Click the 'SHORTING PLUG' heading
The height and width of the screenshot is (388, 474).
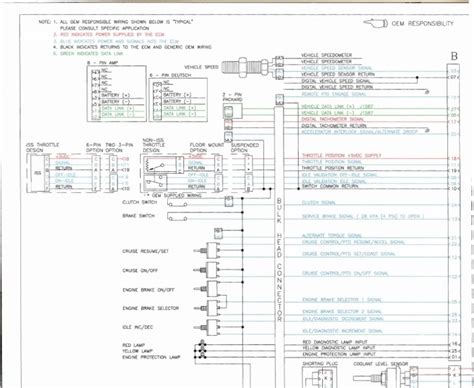click(320, 364)
